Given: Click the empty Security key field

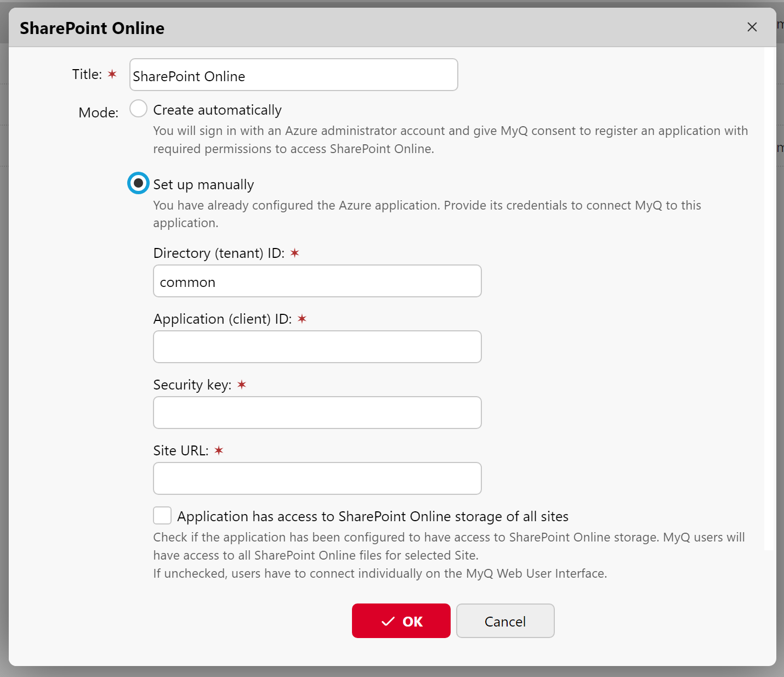Looking at the screenshot, I should [317, 413].
